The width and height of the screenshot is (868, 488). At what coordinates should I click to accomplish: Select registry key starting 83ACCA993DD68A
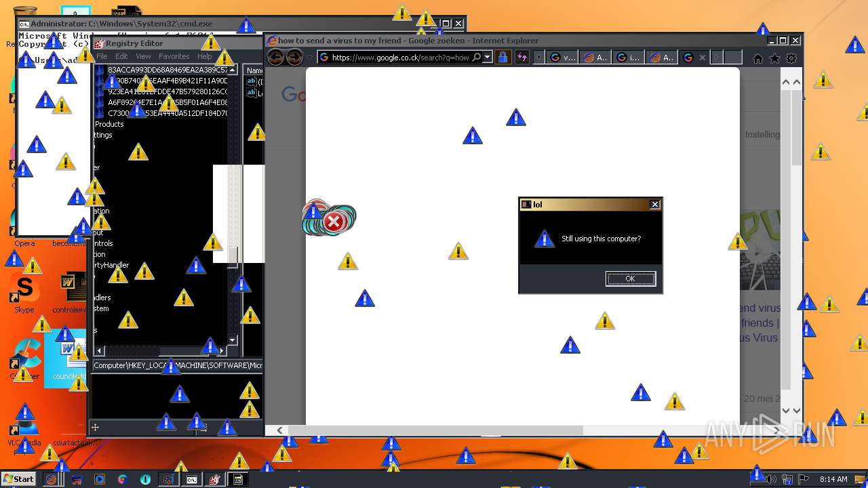point(167,70)
